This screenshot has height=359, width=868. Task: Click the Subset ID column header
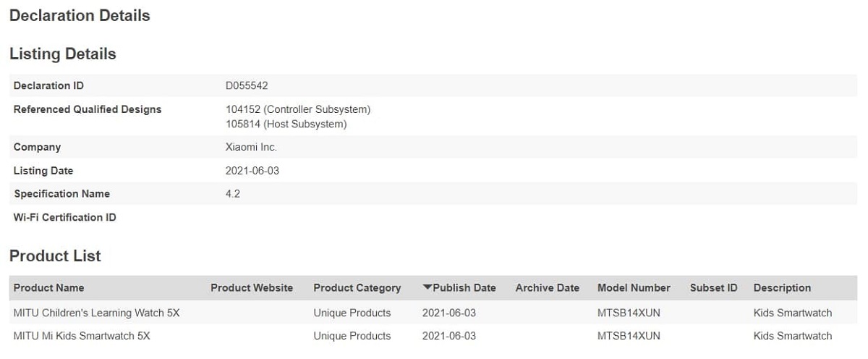click(x=713, y=288)
